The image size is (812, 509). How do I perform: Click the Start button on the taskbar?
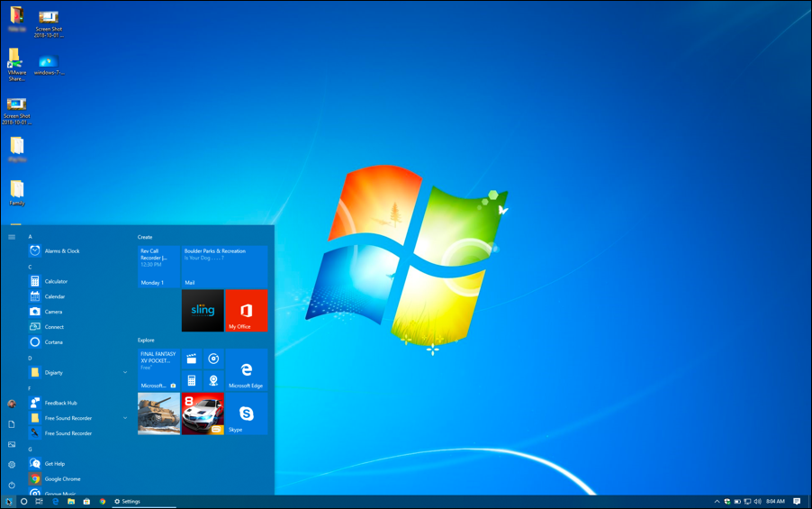click(x=8, y=502)
